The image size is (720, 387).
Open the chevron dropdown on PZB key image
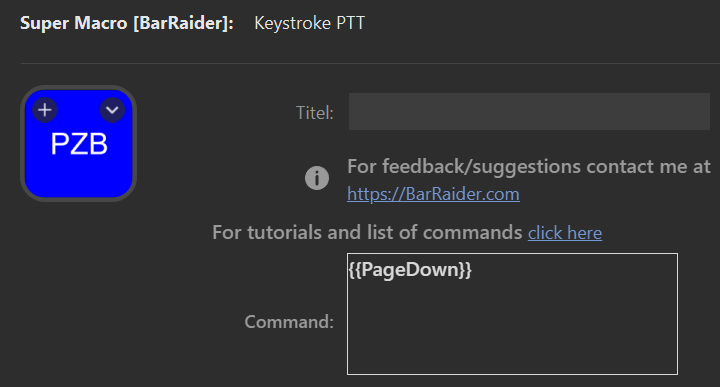tap(112, 110)
